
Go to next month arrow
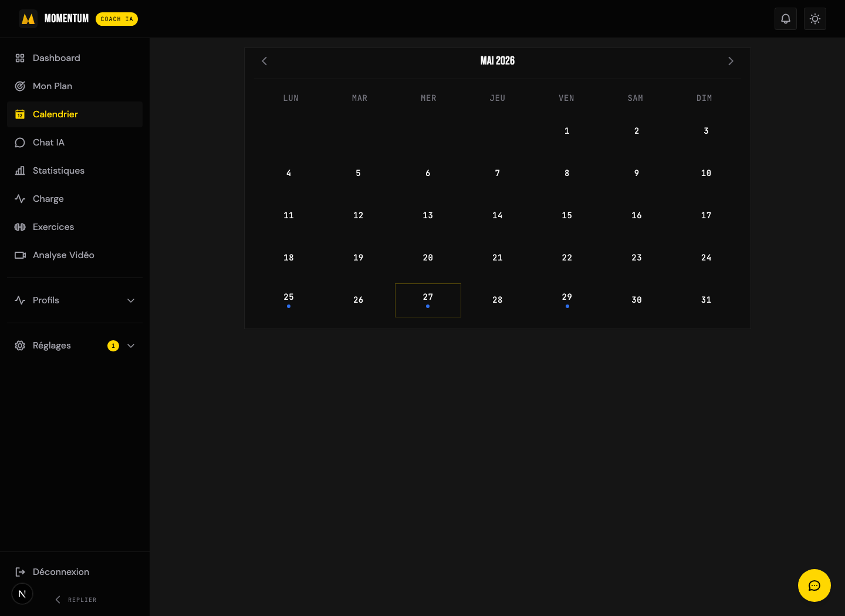coord(731,61)
